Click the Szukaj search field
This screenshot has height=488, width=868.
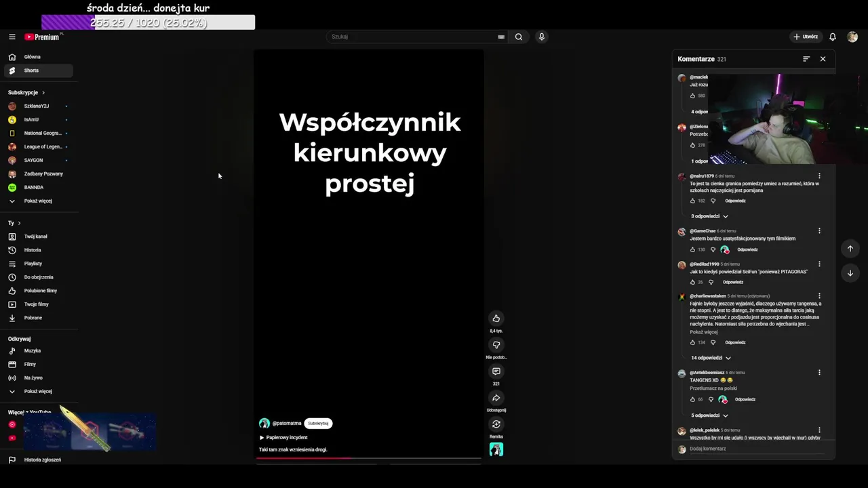tap(412, 37)
